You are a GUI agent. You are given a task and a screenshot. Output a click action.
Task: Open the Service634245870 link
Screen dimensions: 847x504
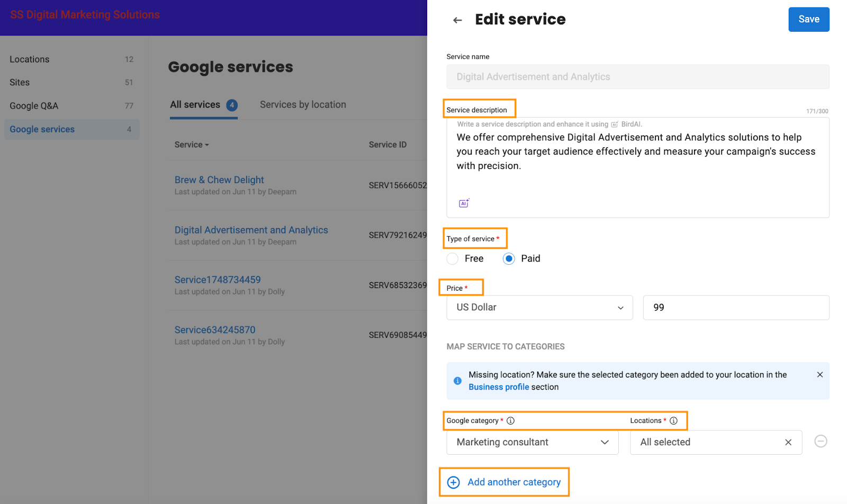coord(215,330)
